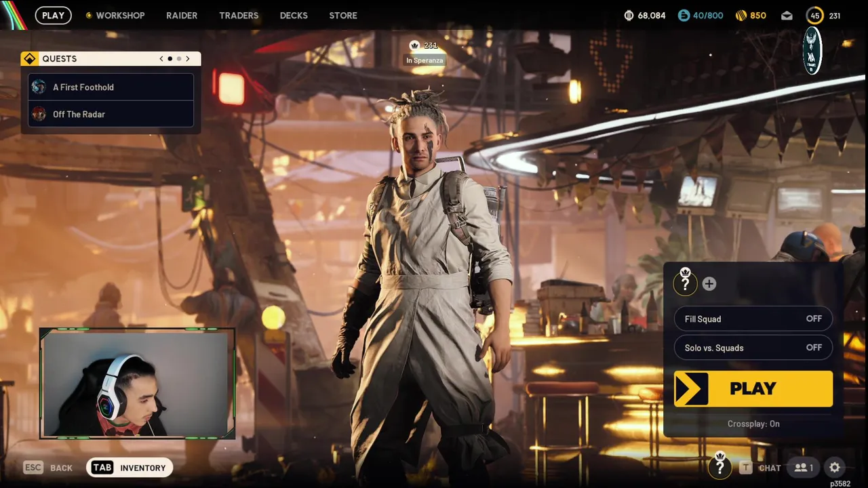Click the large yellow PLAY button

click(753, 388)
